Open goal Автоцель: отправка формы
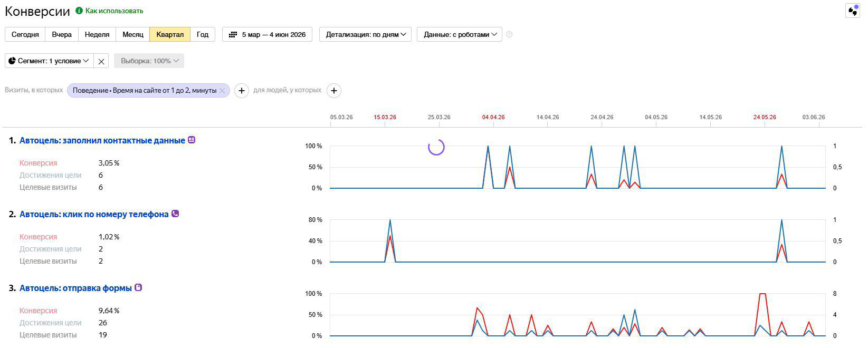The width and height of the screenshot is (868, 348). [75, 288]
